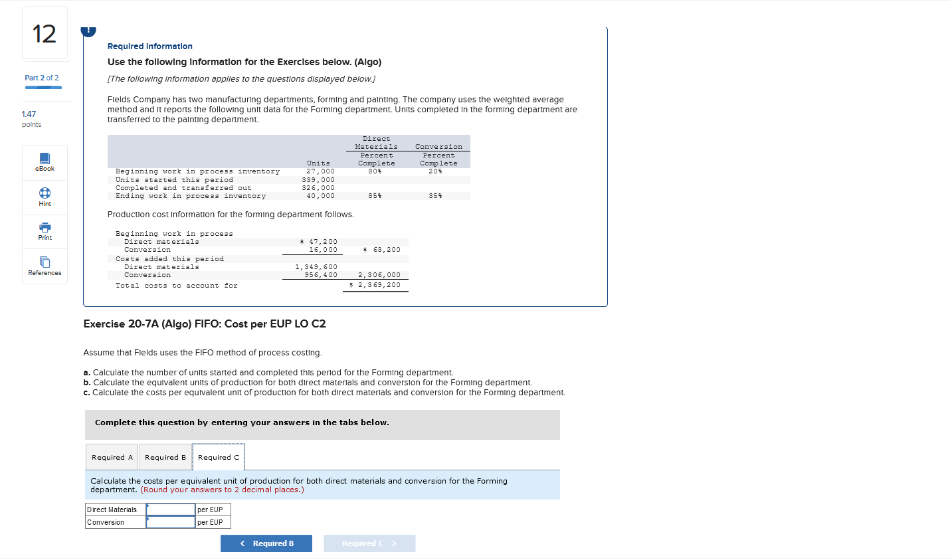Click question number 12 box
This screenshot has width=950, height=560.
click(45, 33)
